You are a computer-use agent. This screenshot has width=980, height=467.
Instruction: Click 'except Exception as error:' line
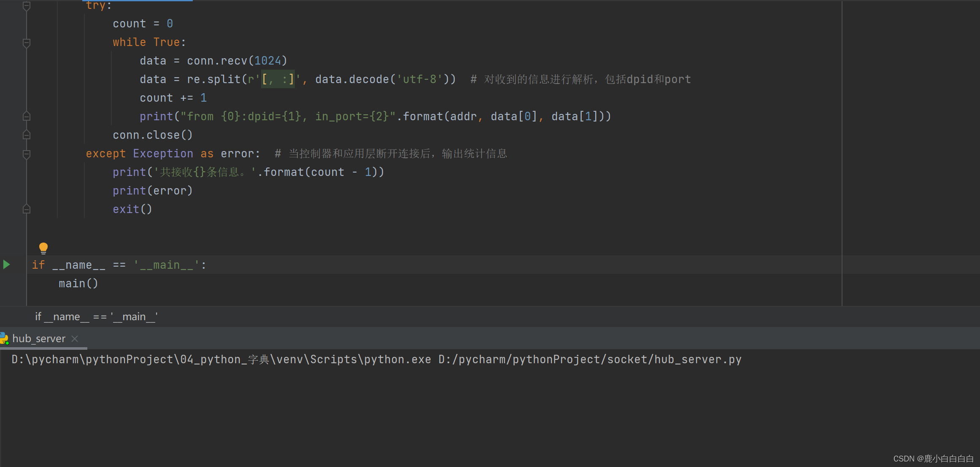(173, 154)
